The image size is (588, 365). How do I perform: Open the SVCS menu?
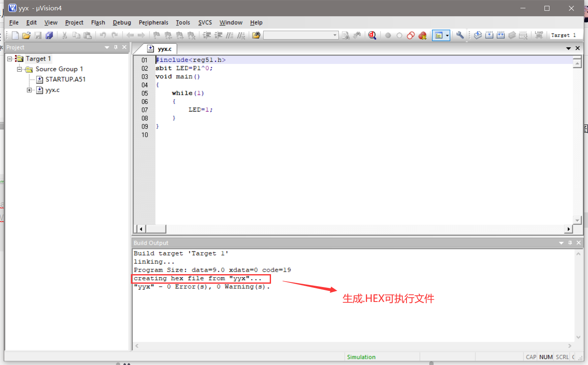point(205,22)
